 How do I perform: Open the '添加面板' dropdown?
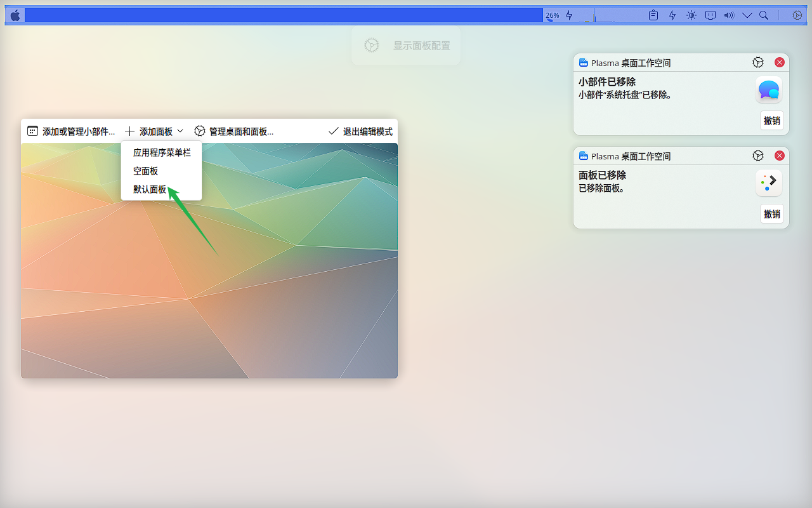click(154, 131)
